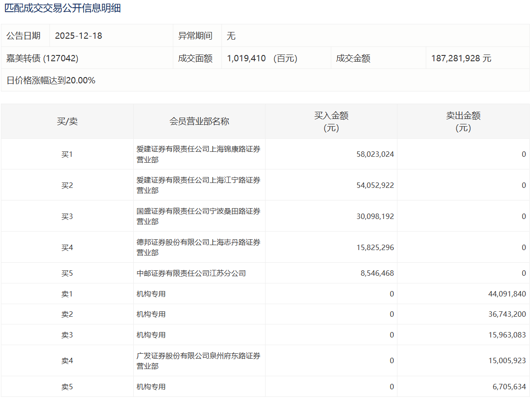Open 爱建证券 上海江宁路证券营业部 entry
This screenshot has height=401, width=532.
(x=198, y=185)
